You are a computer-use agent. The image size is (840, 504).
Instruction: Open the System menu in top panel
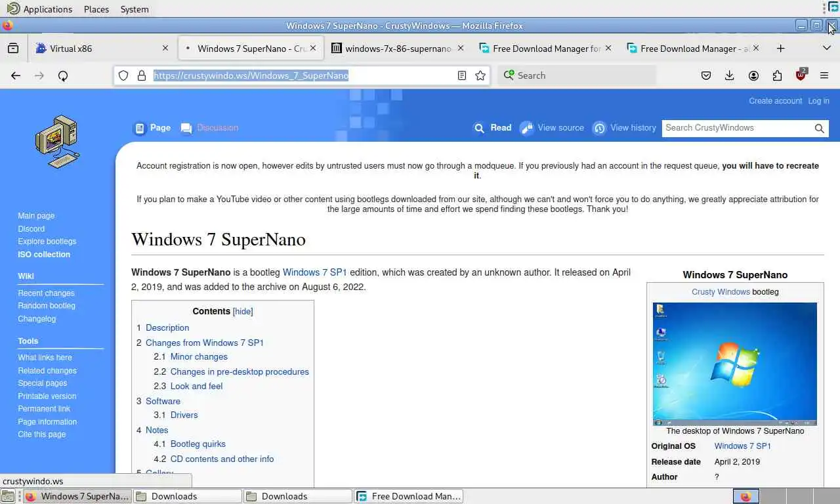(x=135, y=9)
